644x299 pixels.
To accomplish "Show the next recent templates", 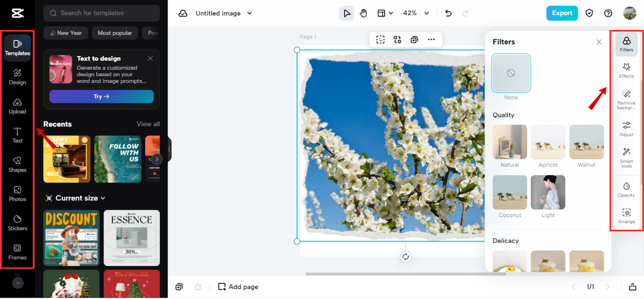I will point(157,159).
